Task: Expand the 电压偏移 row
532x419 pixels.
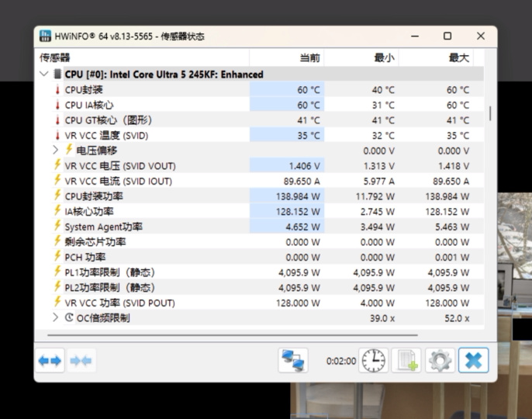Action: (x=55, y=150)
